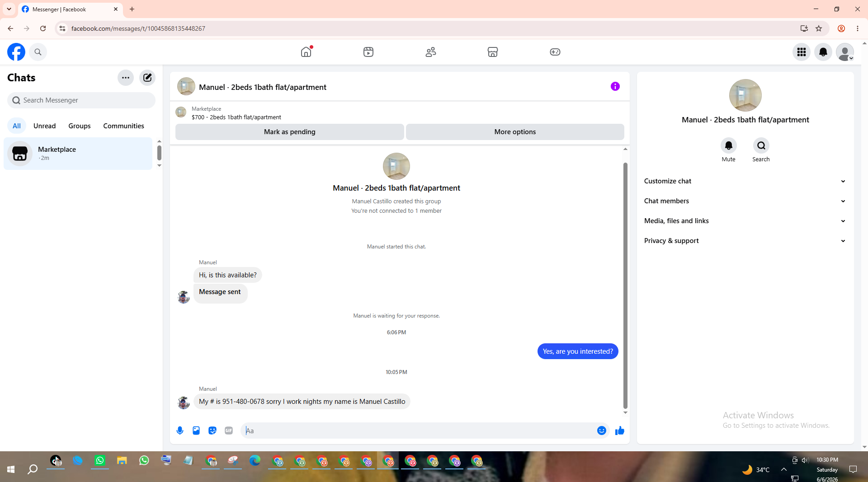Image resolution: width=868 pixels, height=482 pixels.
Task: Expand Privacy & support section
Action: (745, 241)
